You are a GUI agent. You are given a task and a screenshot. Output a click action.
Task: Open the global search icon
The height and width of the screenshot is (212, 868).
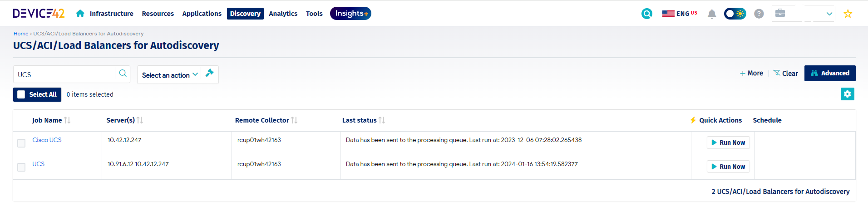click(647, 14)
